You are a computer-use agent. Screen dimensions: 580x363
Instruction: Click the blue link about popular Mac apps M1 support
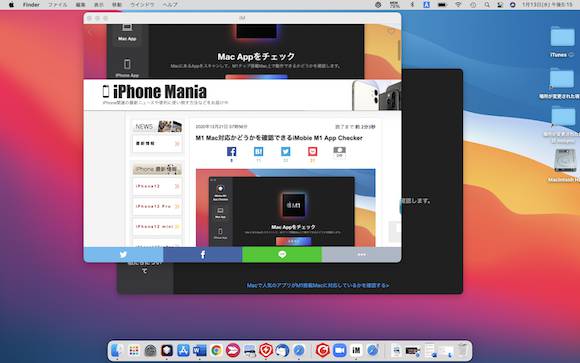[x=318, y=285]
